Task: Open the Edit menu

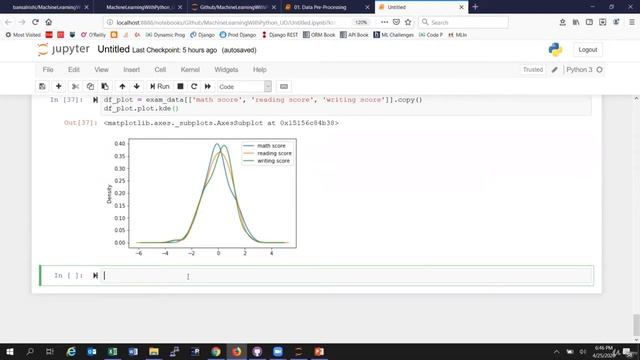Action: (x=74, y=70)
